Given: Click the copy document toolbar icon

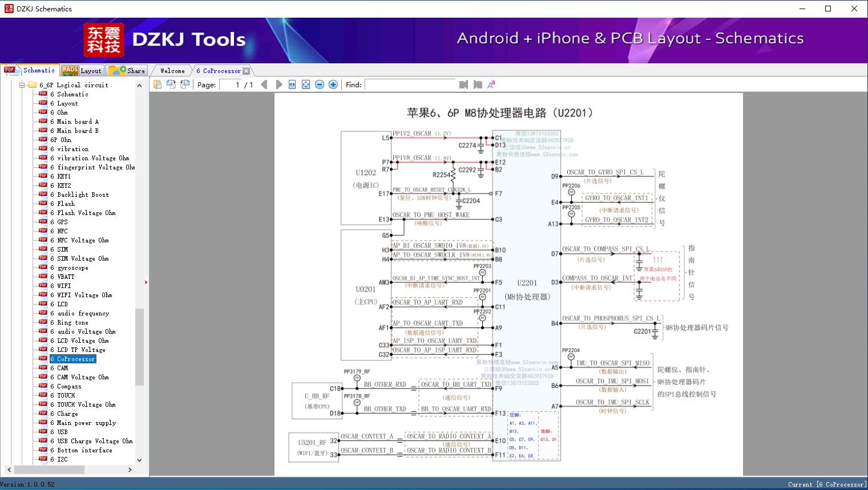Looking at the screenshot, I should point(158,84).
